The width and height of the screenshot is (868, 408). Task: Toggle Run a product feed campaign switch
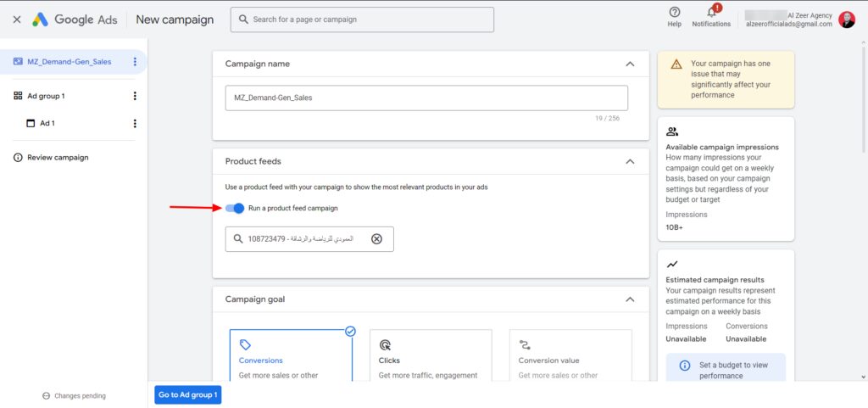point(235,208)
